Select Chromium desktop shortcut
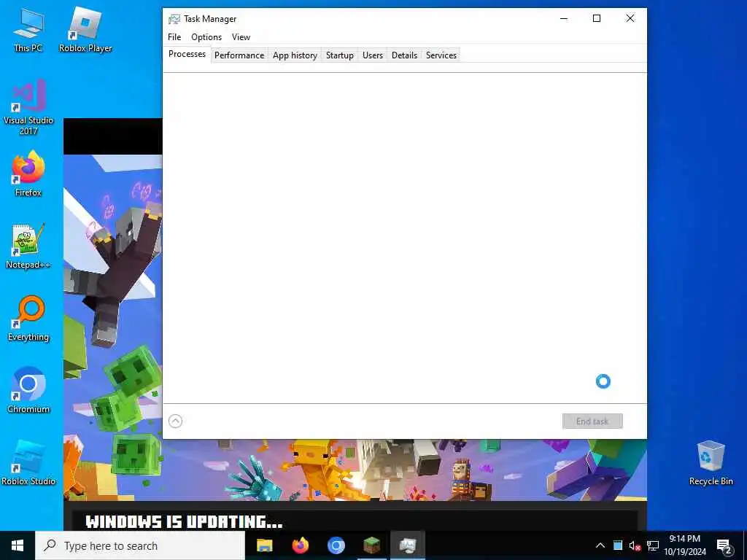The width and height of the screenshot is (747, 560). 28,391
